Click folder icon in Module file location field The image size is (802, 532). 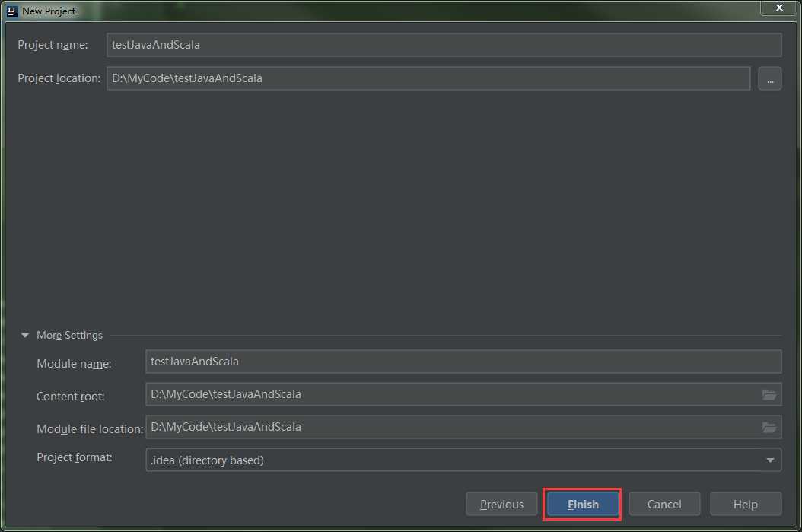[x=769, y=427]
